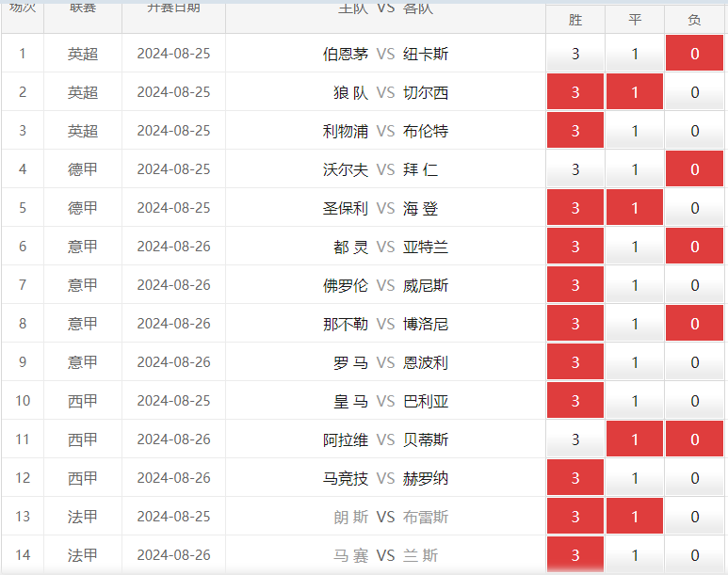Click league 意甲 in match row 7

pos(83,284)
